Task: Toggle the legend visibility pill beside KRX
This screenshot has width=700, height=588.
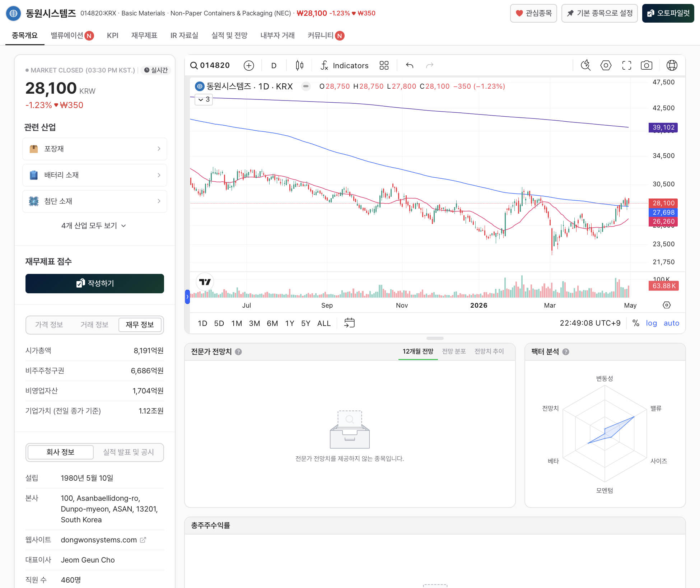Action: click(306, 87)
